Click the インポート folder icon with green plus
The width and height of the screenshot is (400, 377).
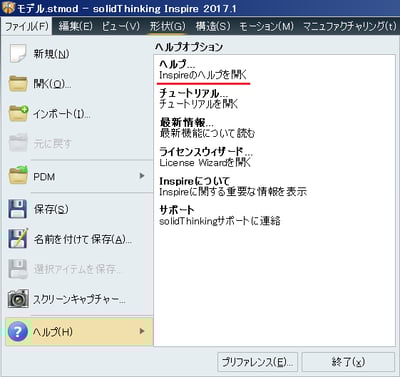[18, 113]
